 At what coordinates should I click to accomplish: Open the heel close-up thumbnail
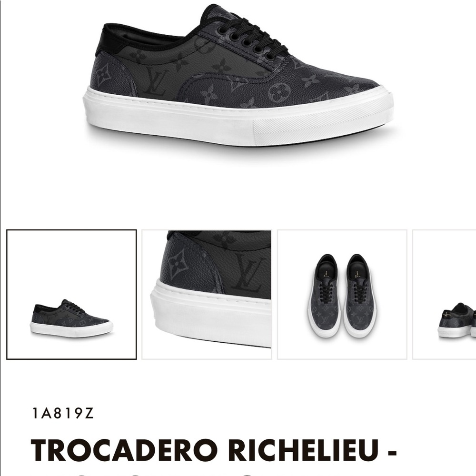(207, 295)
